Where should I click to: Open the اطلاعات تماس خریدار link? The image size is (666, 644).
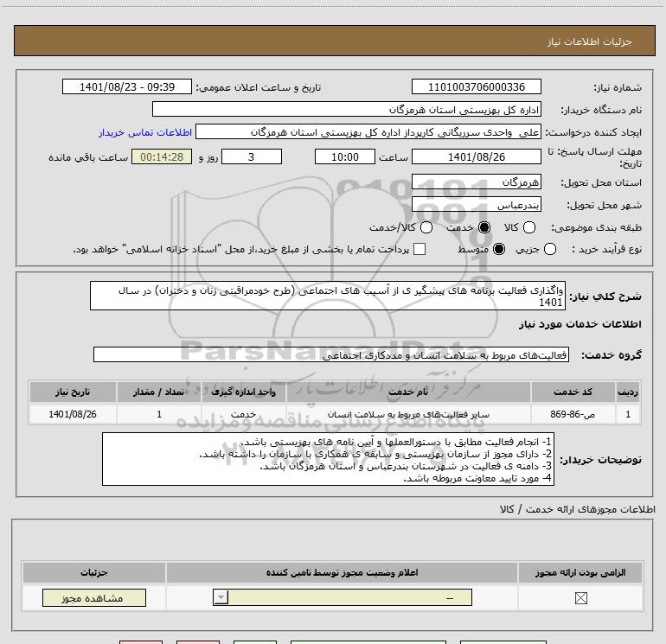pos(145,132)
